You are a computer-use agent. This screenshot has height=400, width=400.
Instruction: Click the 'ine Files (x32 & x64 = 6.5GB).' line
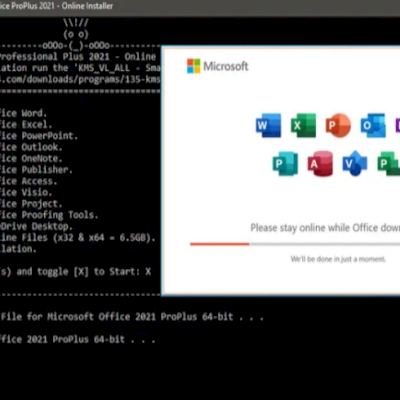tap(78, 238)
